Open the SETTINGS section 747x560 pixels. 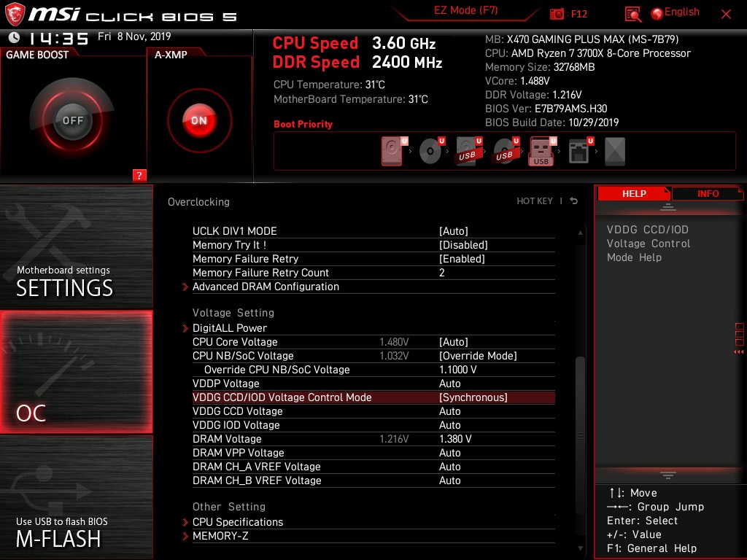tap(76, 248)
